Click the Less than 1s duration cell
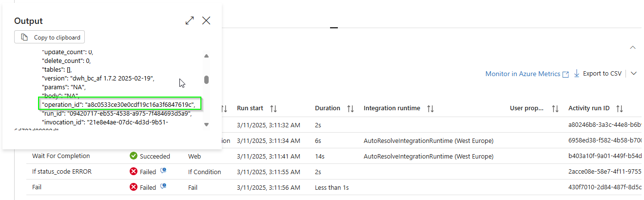Image resolution: width=644 pixels, height=200 pixels. click(332, 187)
